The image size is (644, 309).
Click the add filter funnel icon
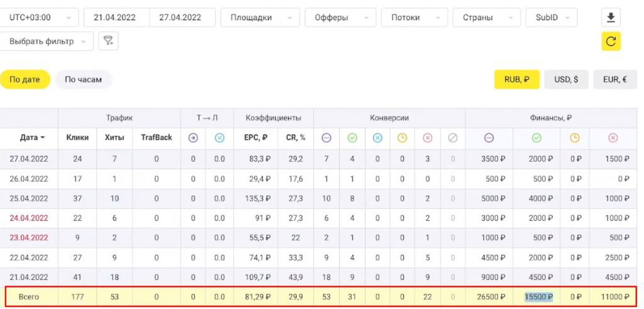108,42
